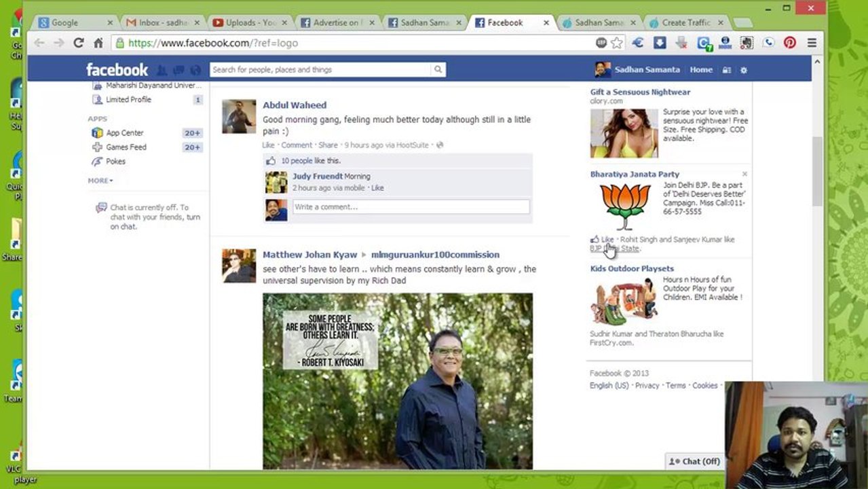
Task: Click the Facebook search box
Action: (x=321, y=69)
